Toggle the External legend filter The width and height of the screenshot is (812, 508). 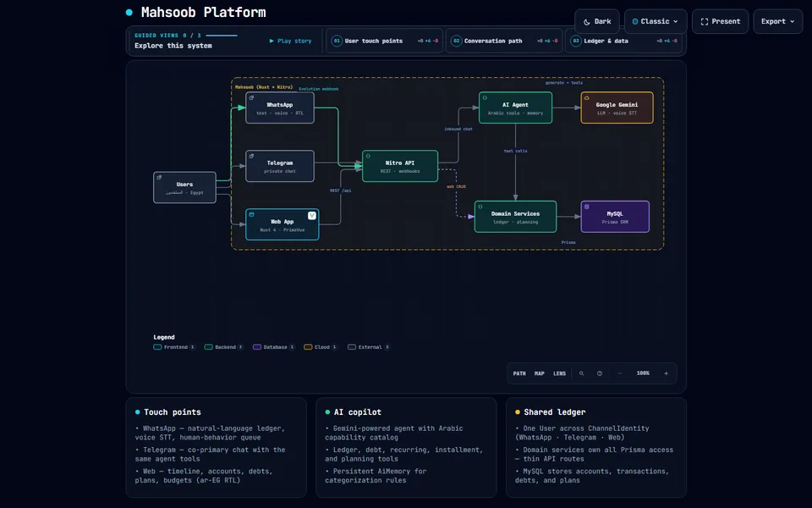[368, 347]
